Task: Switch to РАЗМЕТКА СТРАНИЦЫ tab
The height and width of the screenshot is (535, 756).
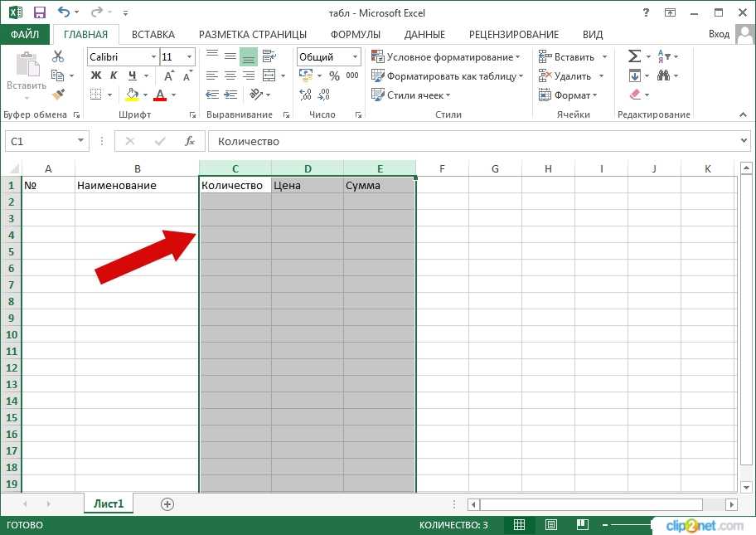Action: tap(253, 34)
